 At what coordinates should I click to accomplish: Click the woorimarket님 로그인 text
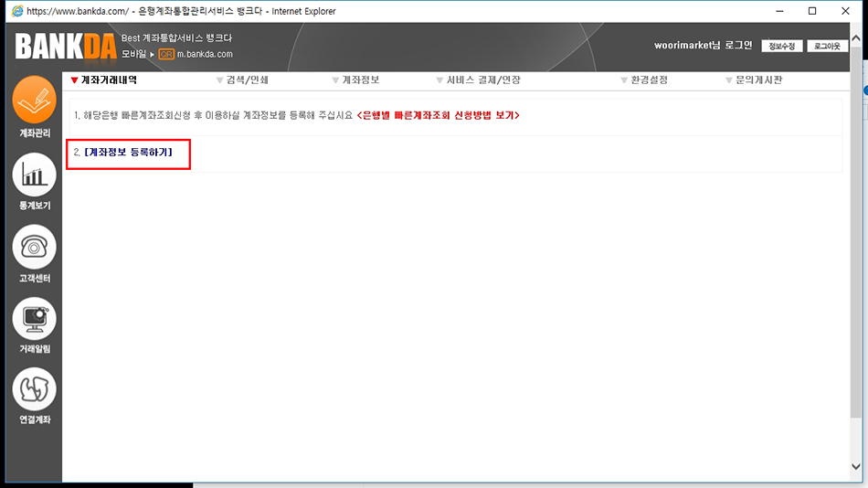click(x=703, y=46)
